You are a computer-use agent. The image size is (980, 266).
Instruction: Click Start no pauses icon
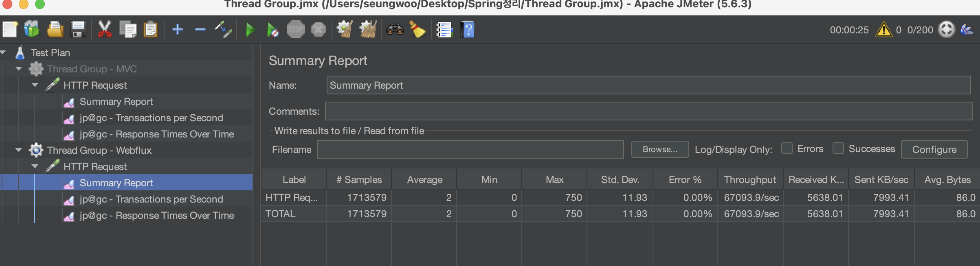(272, 30)
